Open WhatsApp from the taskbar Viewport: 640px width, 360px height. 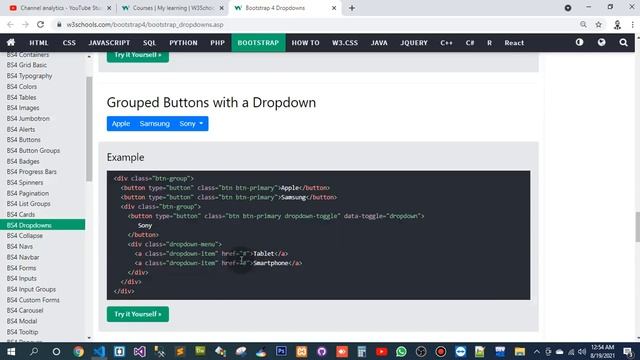(401, 351)
